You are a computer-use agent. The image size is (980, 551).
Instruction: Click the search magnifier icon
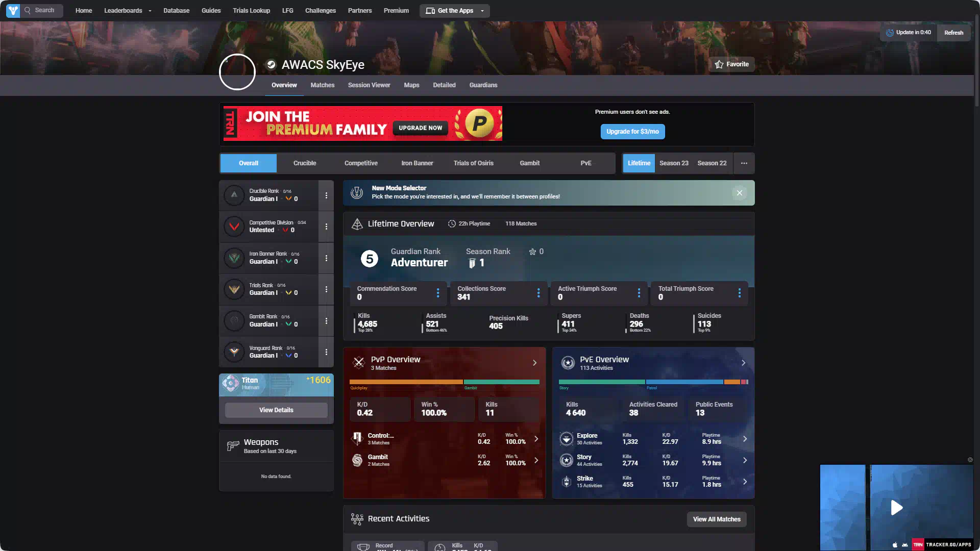(x=28, y=10)
